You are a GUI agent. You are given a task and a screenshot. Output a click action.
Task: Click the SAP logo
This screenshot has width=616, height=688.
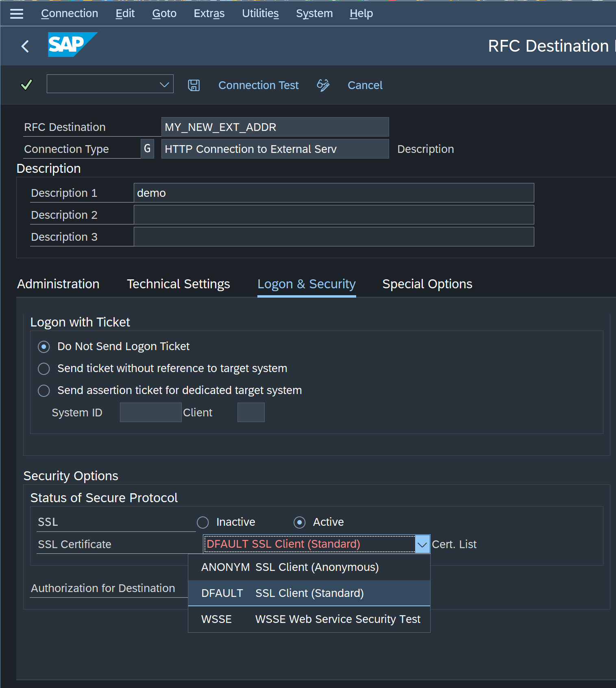tap(72, 44)
